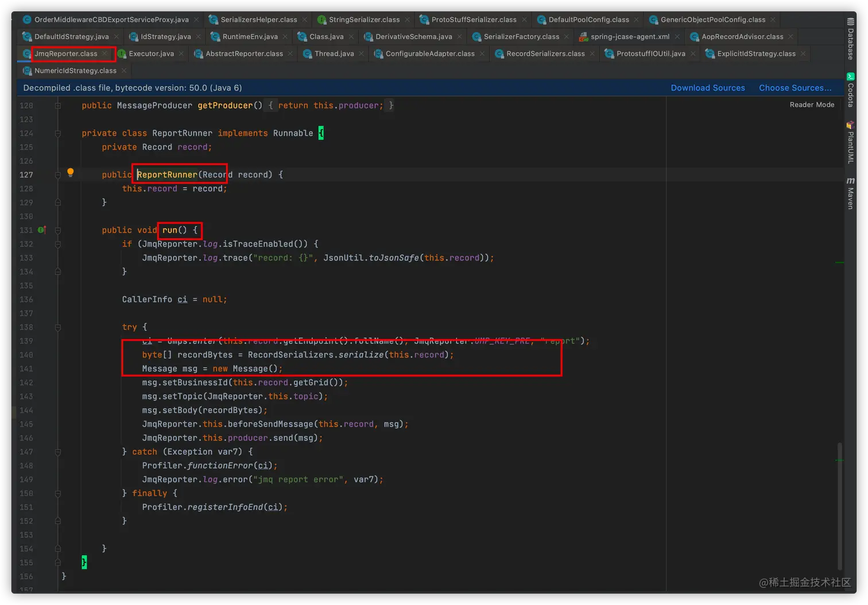Close the Class.java tab
Image resolution: width=868 pixels, height=605 pixels.
351,37
